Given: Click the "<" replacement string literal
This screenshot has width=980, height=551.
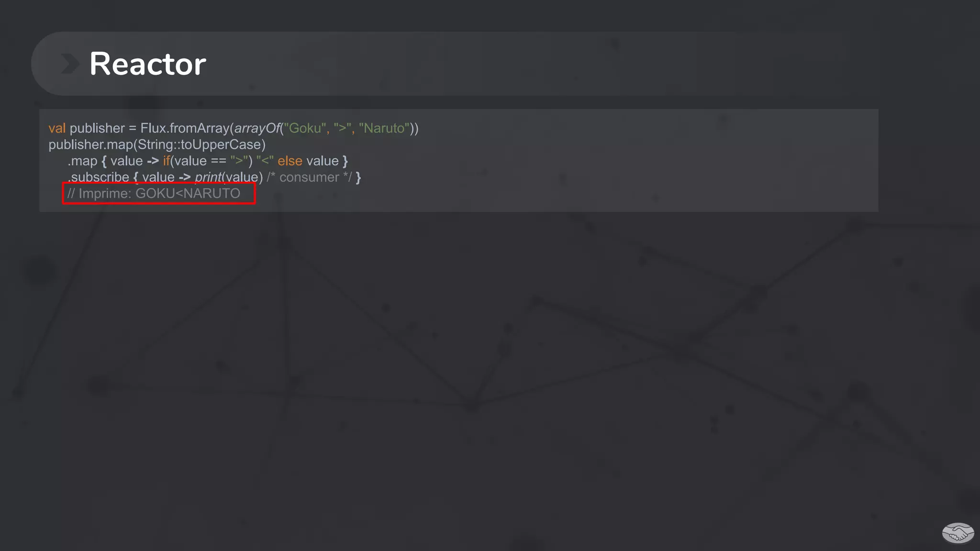Looking at the screenshot, I should 265,161.
